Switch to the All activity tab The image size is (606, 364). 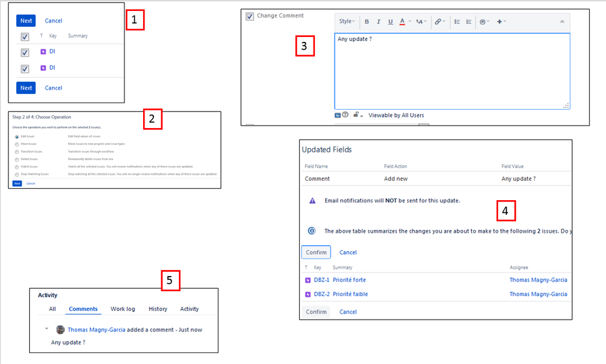[52, 309]
